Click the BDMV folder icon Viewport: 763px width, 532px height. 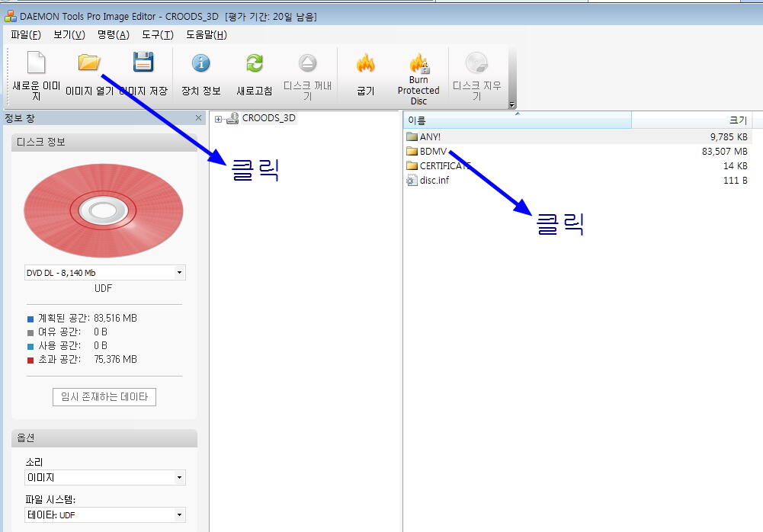[412, 152]
